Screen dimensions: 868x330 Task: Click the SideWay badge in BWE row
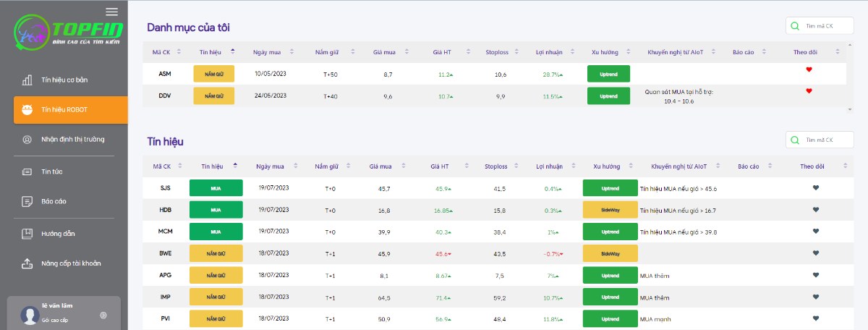tap(610, 253)
